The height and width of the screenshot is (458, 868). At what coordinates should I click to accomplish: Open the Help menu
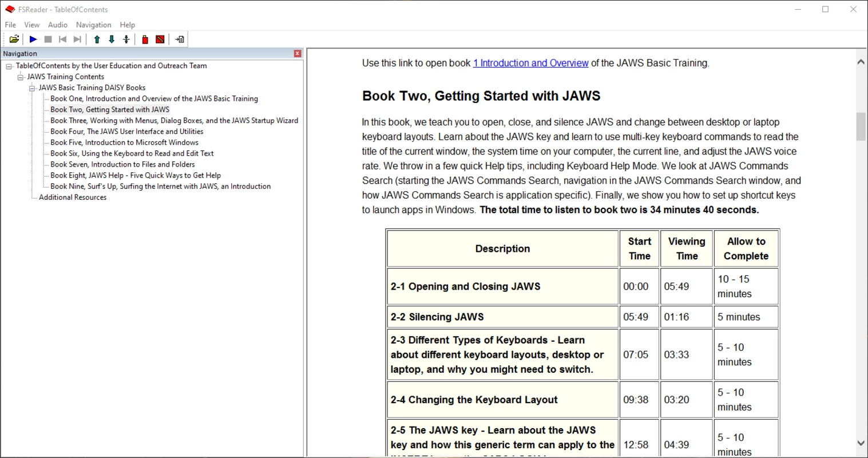point(127,25)
